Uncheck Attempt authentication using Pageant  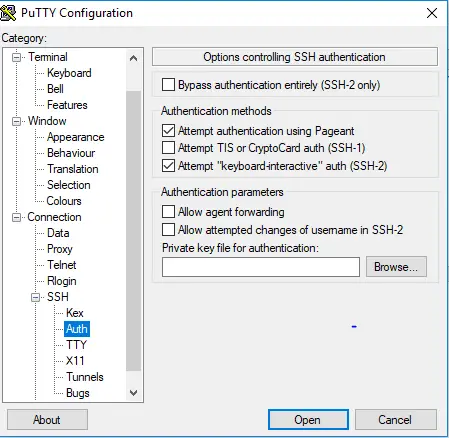(168, 131)
